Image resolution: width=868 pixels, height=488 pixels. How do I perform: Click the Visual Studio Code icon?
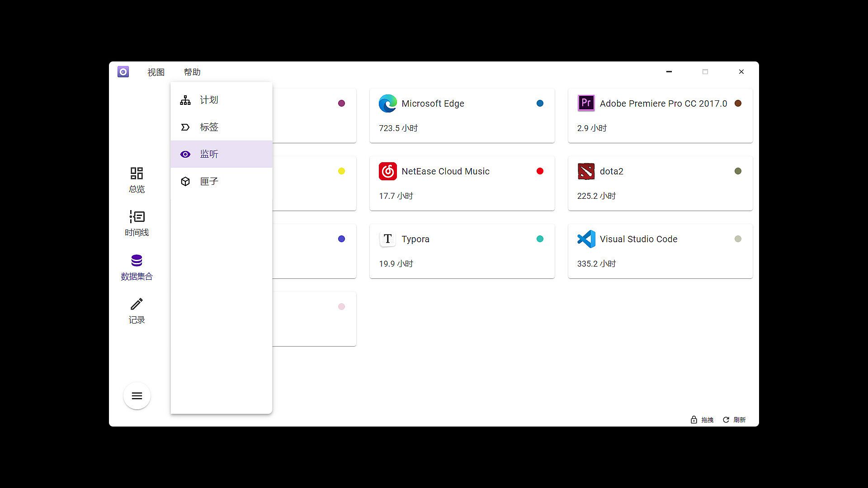pyautogui.click(x=586, y=239)
